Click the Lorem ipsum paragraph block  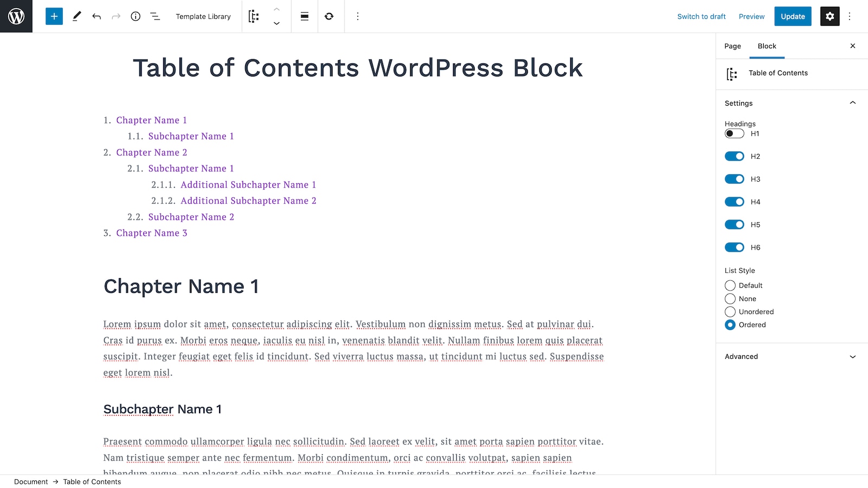click(354, 348)
